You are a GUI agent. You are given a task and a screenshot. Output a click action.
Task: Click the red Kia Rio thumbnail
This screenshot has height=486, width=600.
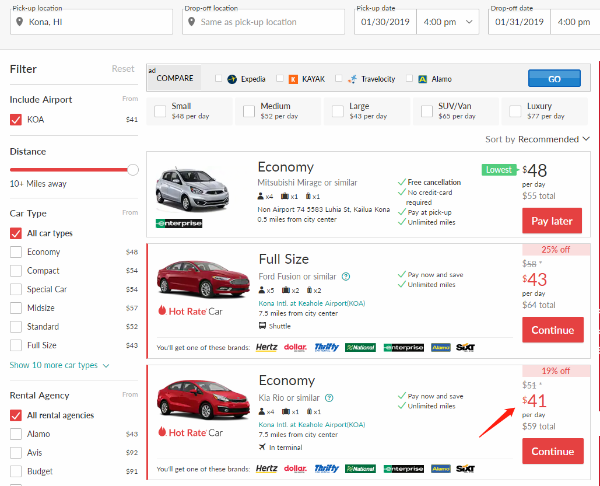203,400
